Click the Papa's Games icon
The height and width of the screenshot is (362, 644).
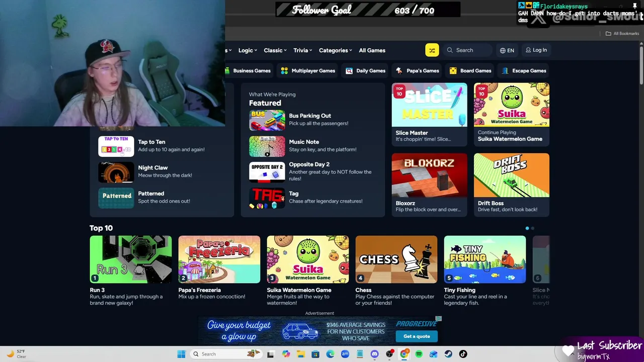[399, 71]
